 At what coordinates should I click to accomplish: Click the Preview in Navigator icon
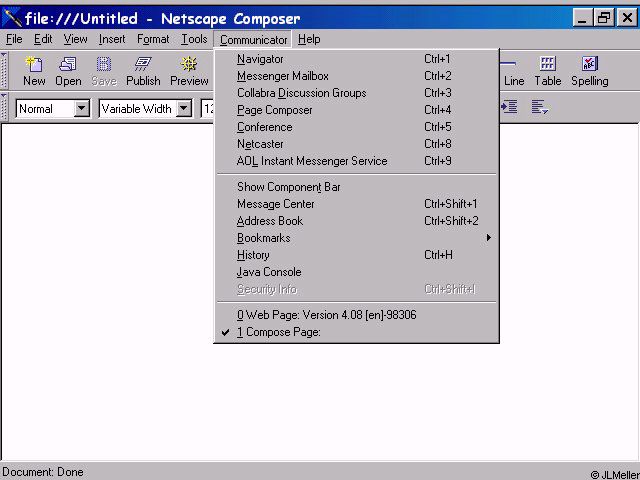point(189,71)
